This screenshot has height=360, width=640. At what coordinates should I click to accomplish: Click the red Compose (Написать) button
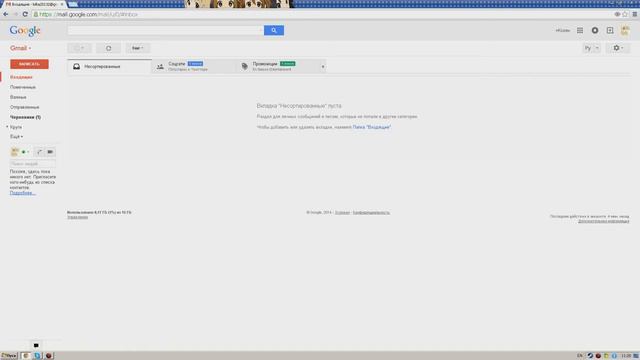[29, 64]
